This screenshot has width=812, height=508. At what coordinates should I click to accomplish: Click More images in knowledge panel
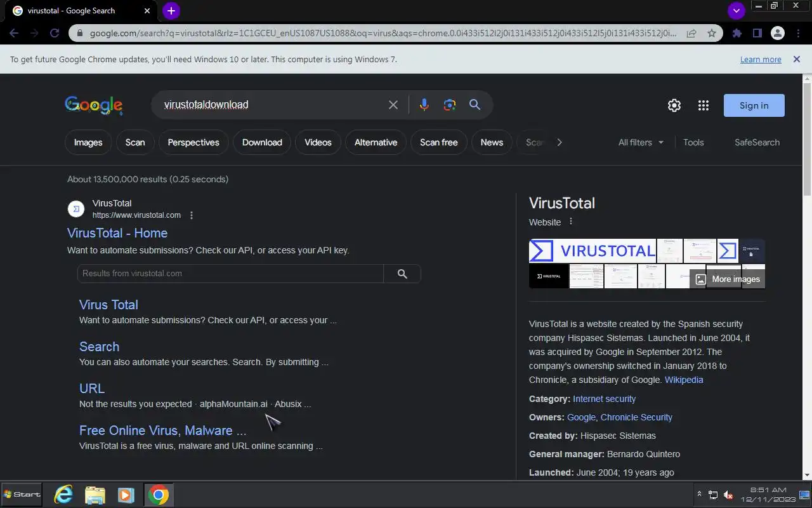pos(727,279)
